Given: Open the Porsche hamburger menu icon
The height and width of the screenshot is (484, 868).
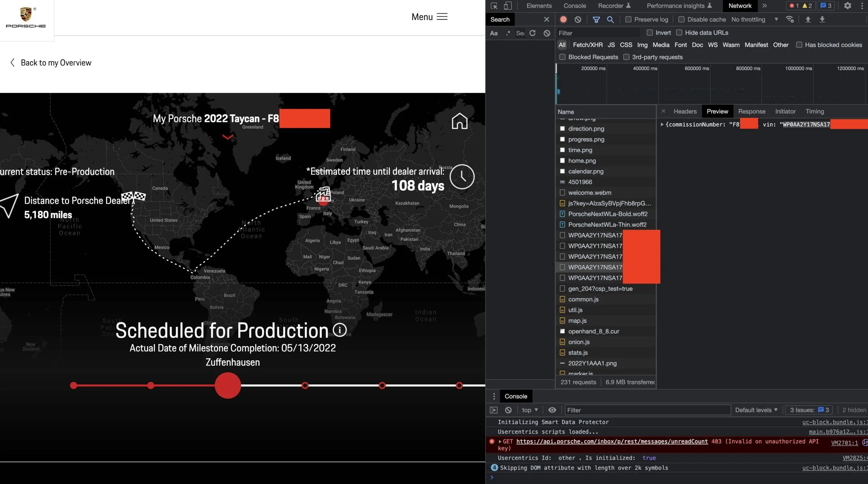Looking at the screenshot, I should (x=442, y=17).
